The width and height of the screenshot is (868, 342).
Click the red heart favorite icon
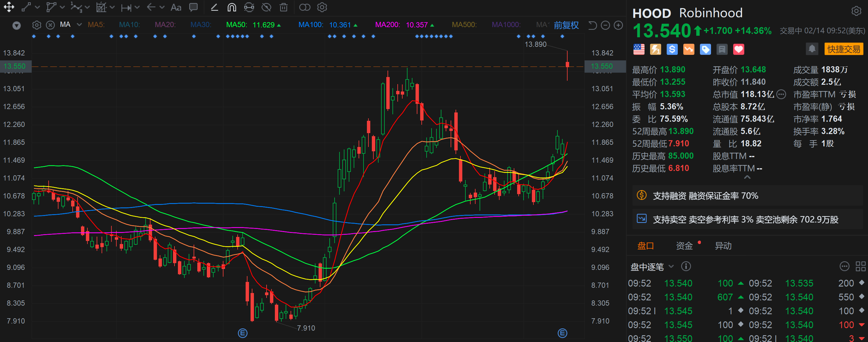pos(739,50)
